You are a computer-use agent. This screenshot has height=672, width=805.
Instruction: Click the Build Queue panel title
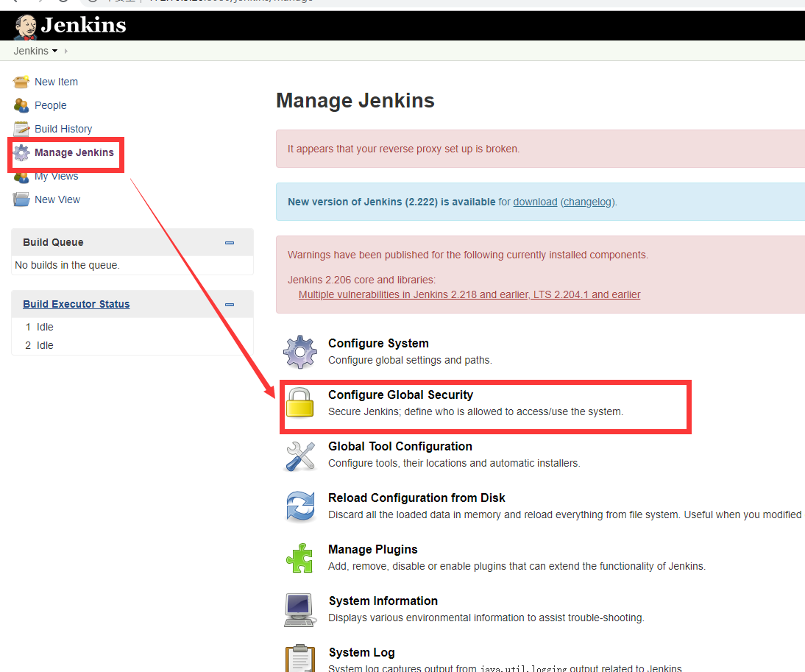[x=53, y=242]
